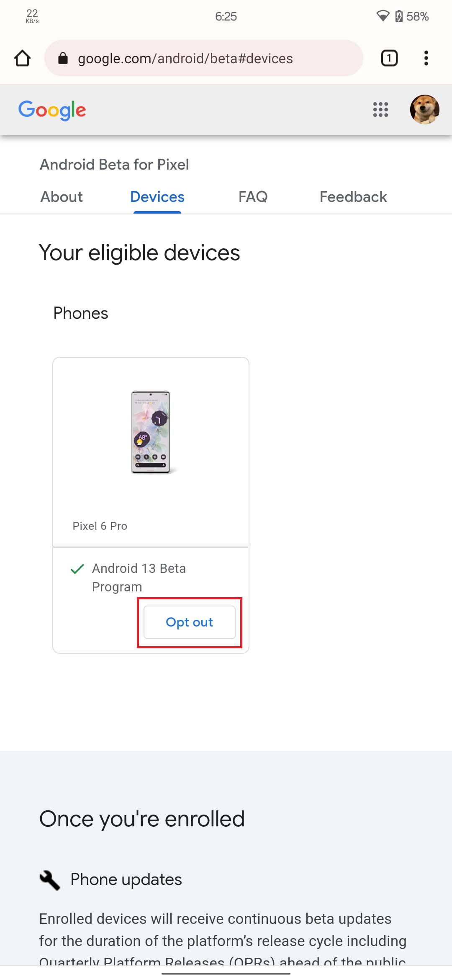Tap the wrench icon beside Phone updates
The height and width of the screenshot is (980, 452).
tap(50, 880)
